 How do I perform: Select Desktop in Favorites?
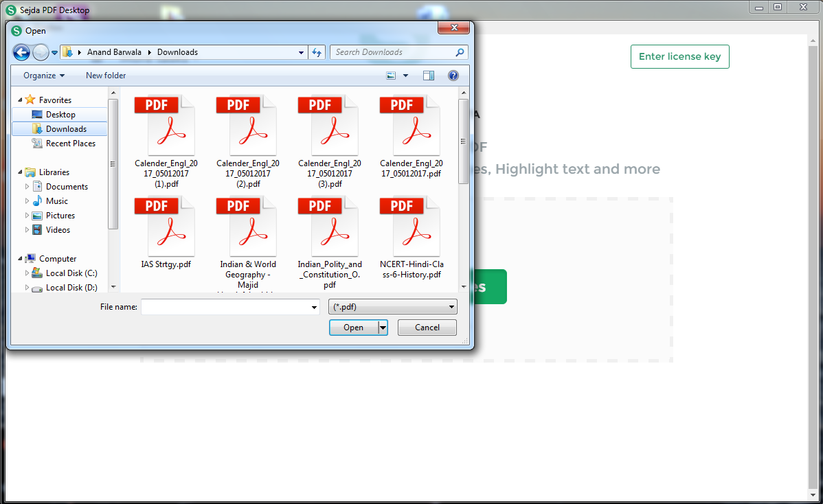pyautogui.click(x=59, y=115)
